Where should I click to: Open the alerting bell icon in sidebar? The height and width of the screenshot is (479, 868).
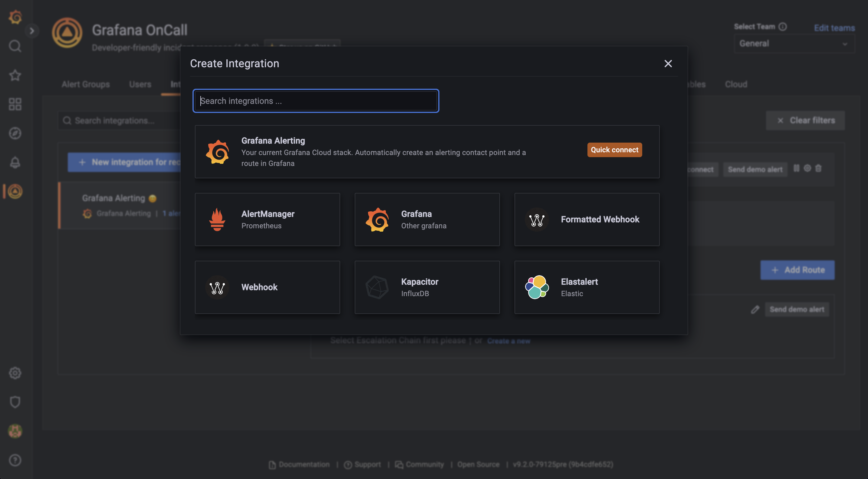point(15,163)
